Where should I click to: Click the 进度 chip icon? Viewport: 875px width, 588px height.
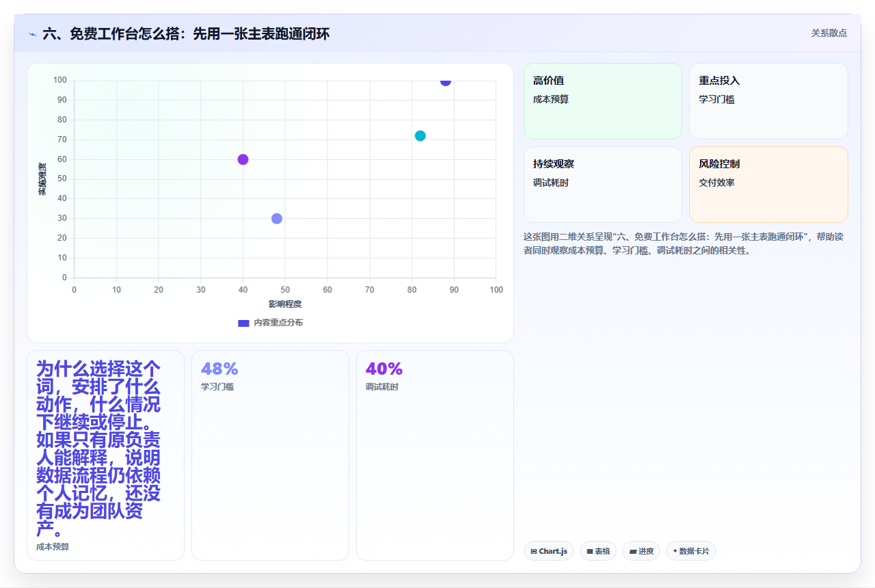(632, 551)
